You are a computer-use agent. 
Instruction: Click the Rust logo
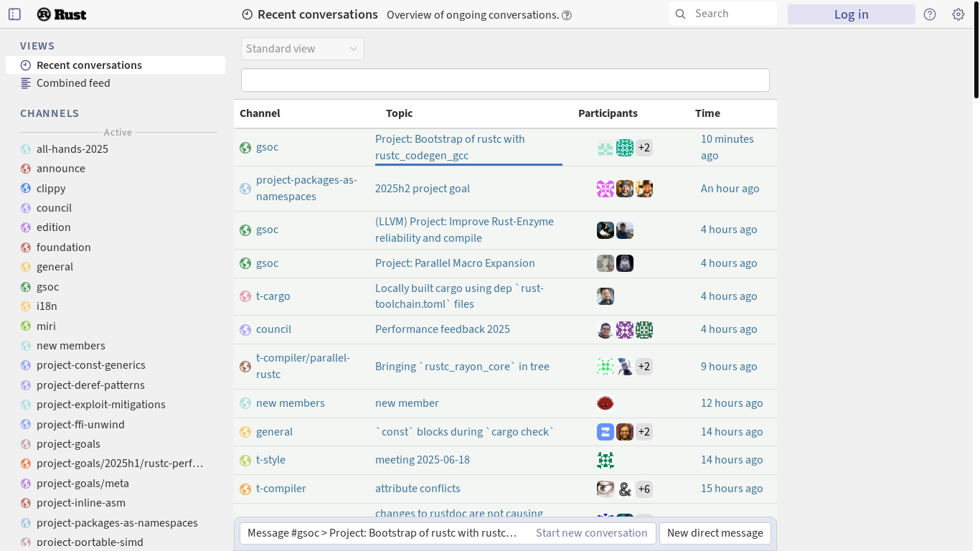(62, 14)
